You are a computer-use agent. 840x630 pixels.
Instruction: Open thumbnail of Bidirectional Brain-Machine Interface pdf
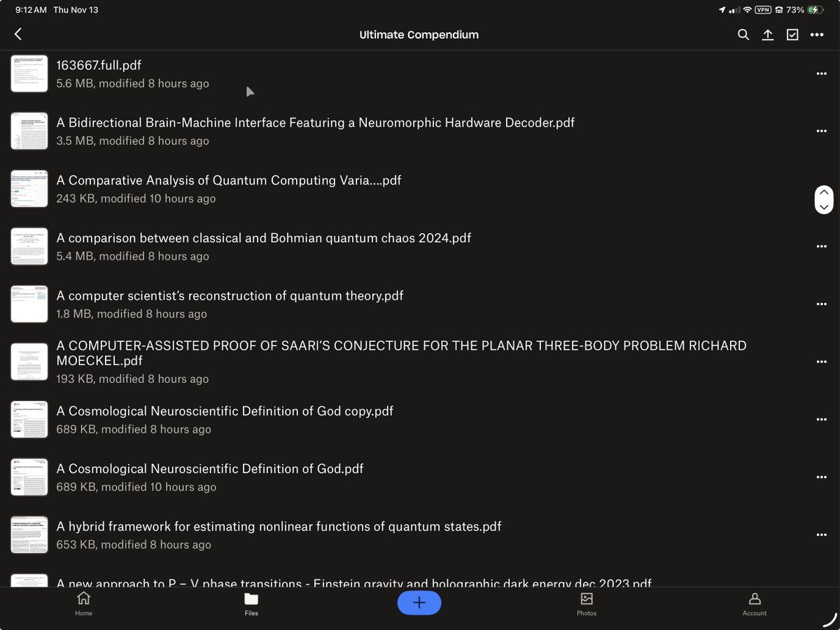point(29,131)
